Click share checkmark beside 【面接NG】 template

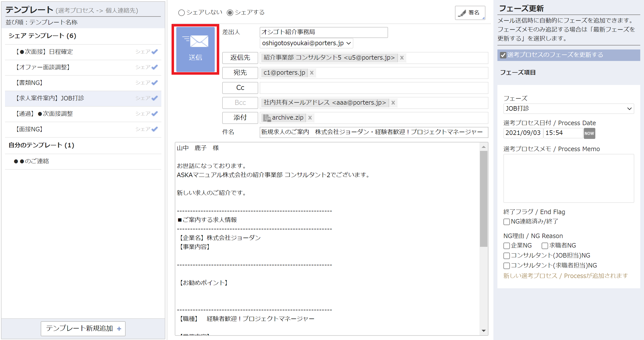(x=154, y=129)
